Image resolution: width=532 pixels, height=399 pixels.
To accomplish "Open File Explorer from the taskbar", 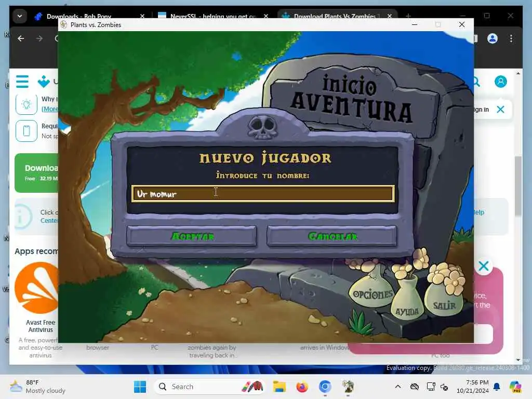I will [x=279, y=387].
